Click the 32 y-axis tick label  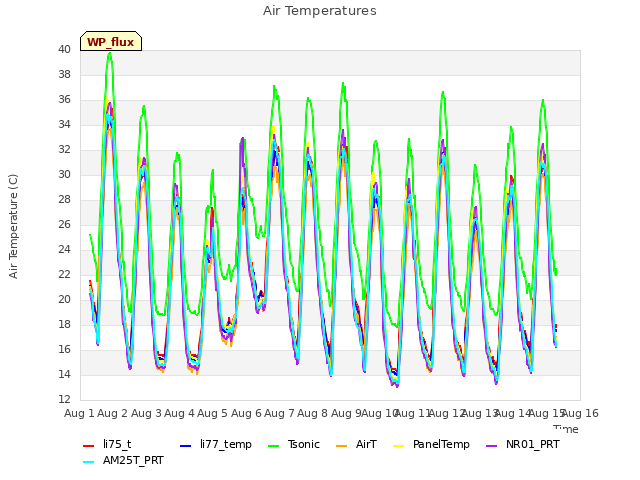coord(64,149)
